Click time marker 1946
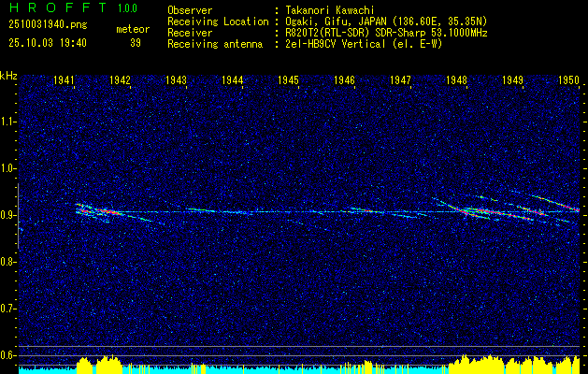Image resolution: width=588 pixels, height=374 pixels. pyautogui.click(x=344, y=79)
